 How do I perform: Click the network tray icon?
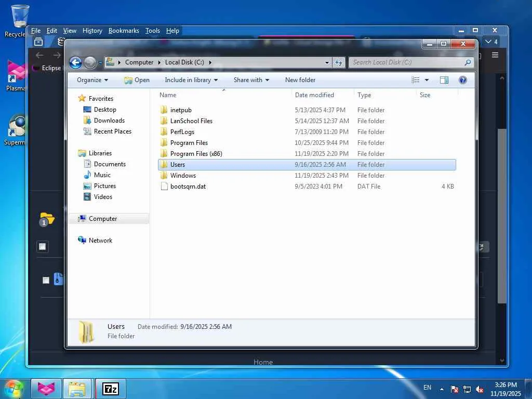[467, 390]
